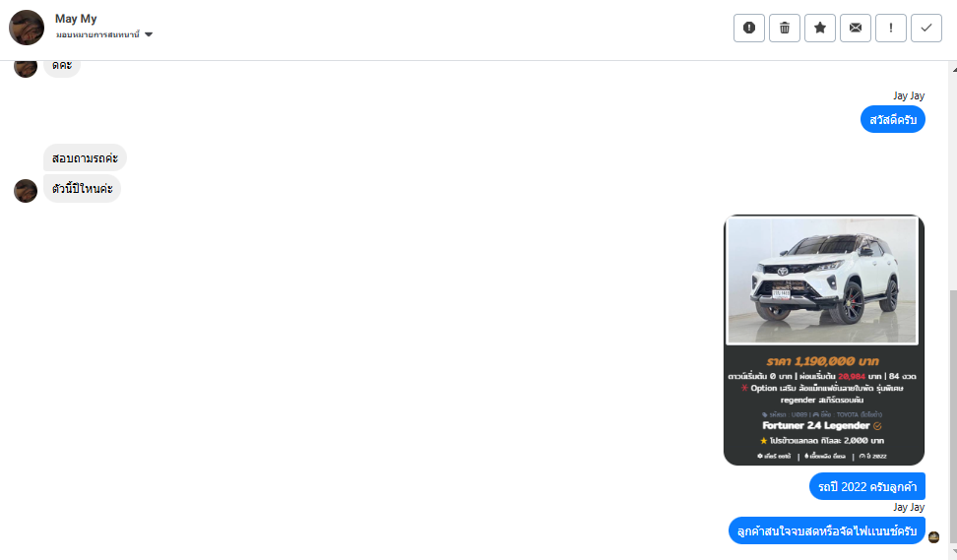The height and width of the screenshot is (560, 957).
Task: Click the chat scrollbar up arrow
Action: [953, 68]
